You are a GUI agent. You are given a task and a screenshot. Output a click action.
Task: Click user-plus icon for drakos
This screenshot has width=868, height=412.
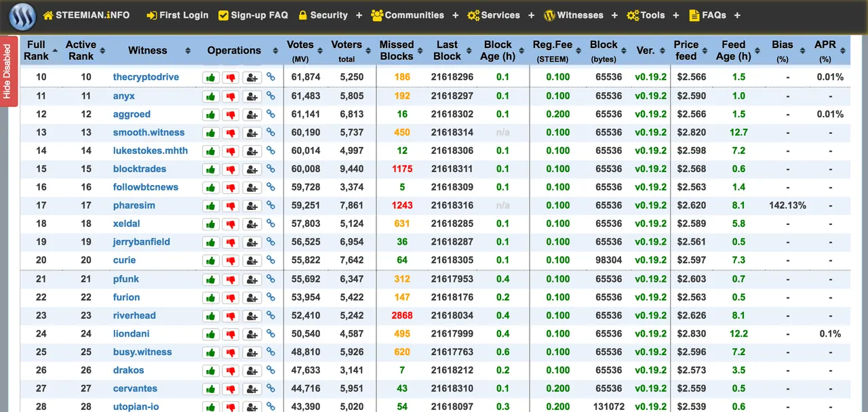tap(252, 371)
